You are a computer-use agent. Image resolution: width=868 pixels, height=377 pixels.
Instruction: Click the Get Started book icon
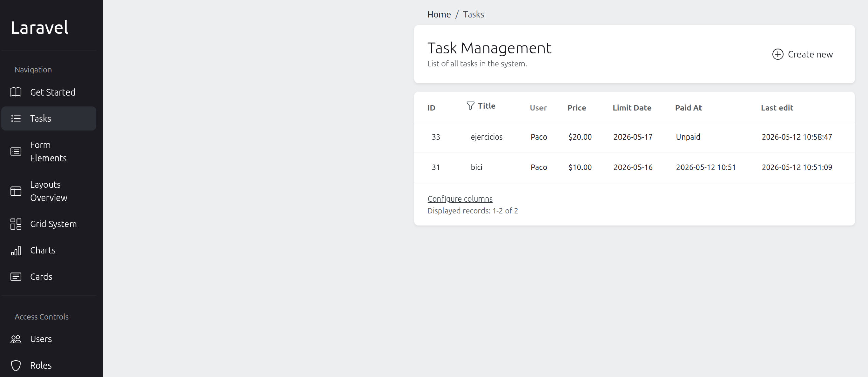point(16,92)
